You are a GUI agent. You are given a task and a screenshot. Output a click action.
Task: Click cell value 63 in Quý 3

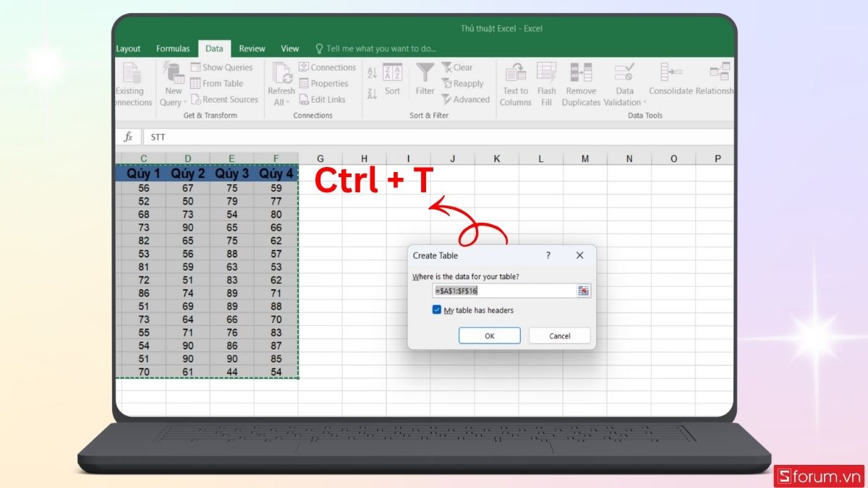pos(232,267)
